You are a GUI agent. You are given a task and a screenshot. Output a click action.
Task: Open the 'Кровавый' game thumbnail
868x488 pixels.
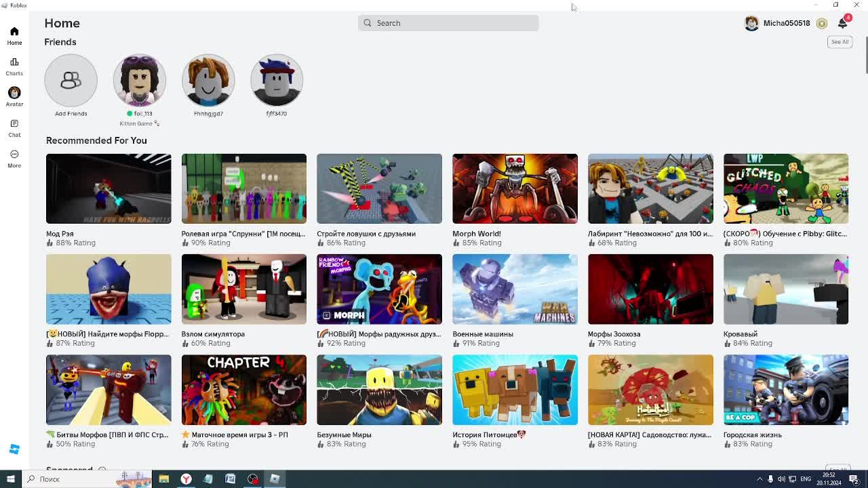786,289
